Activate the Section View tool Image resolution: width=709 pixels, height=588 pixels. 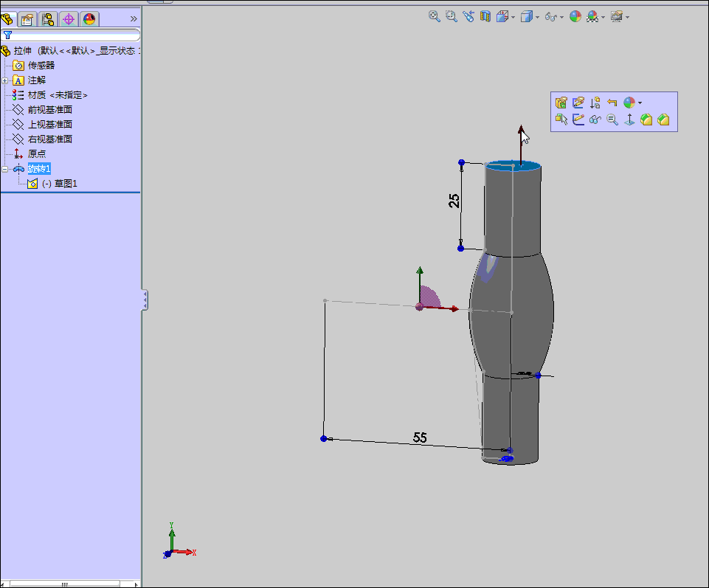click(x=485, y=16)
